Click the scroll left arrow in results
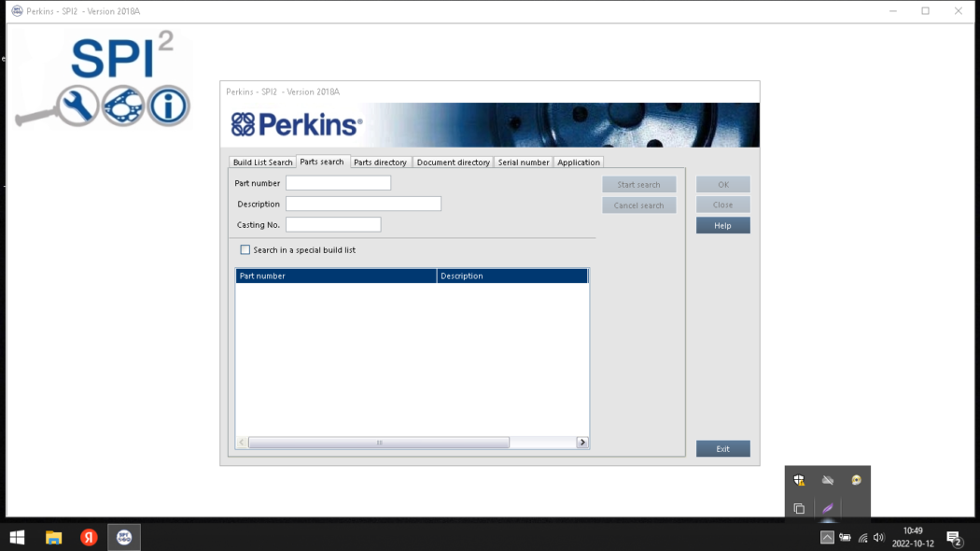 pyautogui.click(x=242, y=442)
